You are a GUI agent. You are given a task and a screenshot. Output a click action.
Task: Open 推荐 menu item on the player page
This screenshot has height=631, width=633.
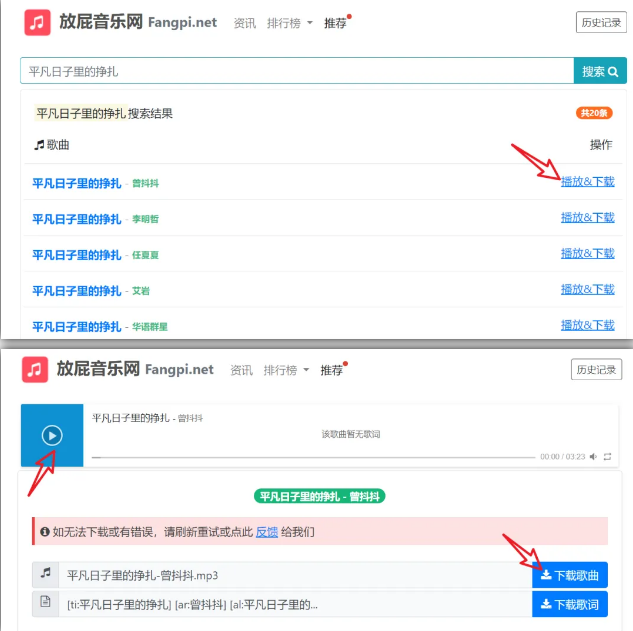tap(331, 369)
